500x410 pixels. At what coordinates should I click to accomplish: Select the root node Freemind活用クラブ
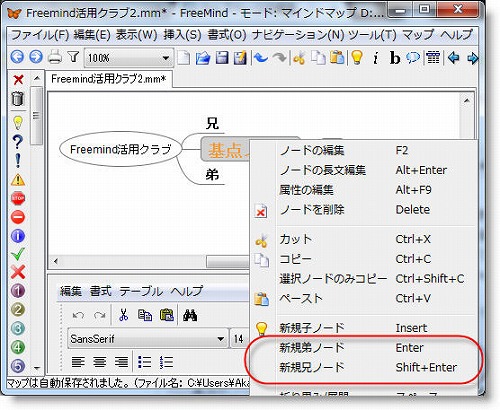(121, 149)
